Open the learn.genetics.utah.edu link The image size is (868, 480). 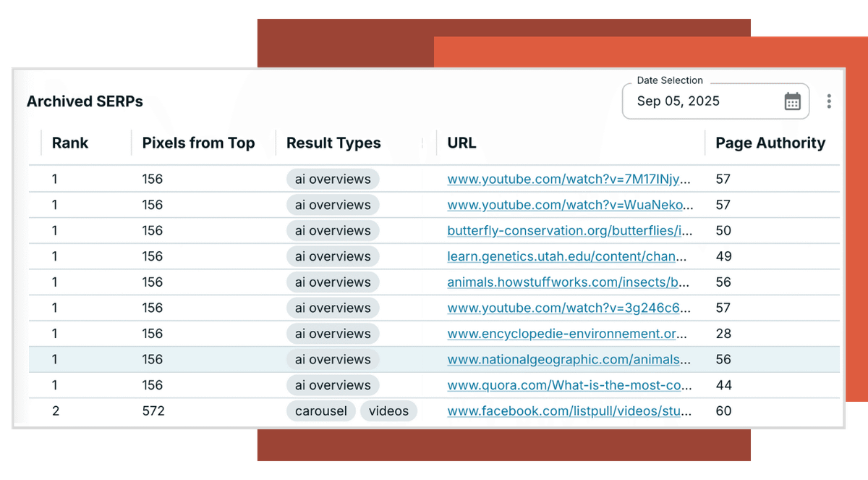pos(567,256)
